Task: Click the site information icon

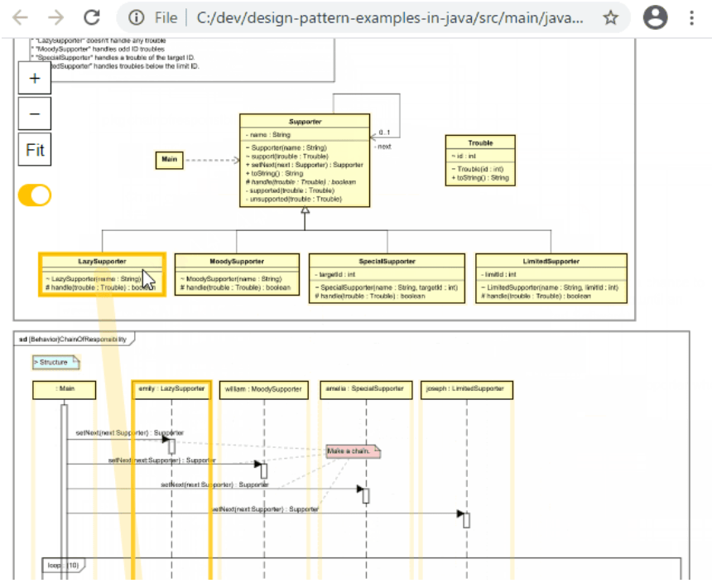Action: [x=137, y=17]
